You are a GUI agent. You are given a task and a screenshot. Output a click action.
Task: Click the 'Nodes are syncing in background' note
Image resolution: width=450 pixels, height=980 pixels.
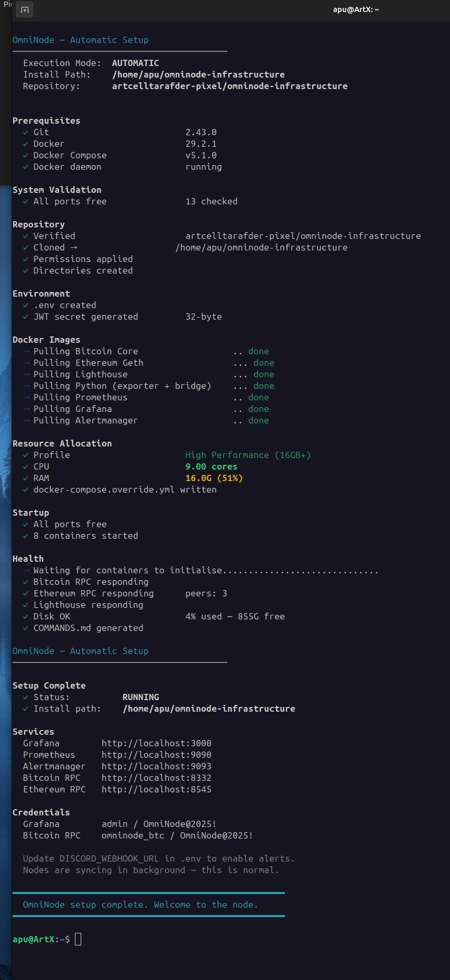(151, 870)
